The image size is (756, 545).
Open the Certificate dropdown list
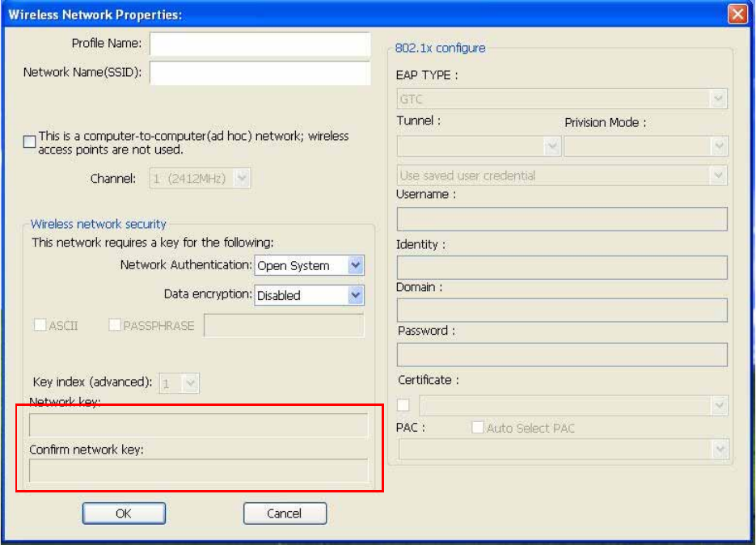574,406
